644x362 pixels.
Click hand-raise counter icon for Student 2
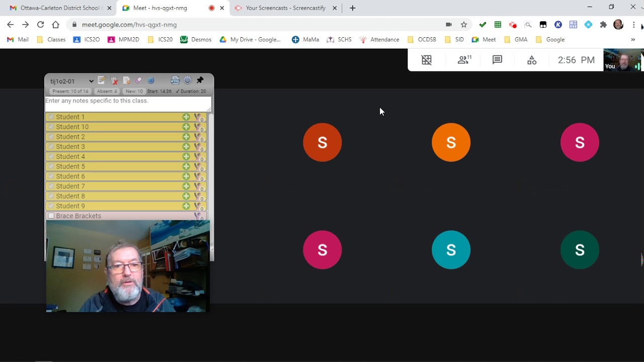point(199,137)
